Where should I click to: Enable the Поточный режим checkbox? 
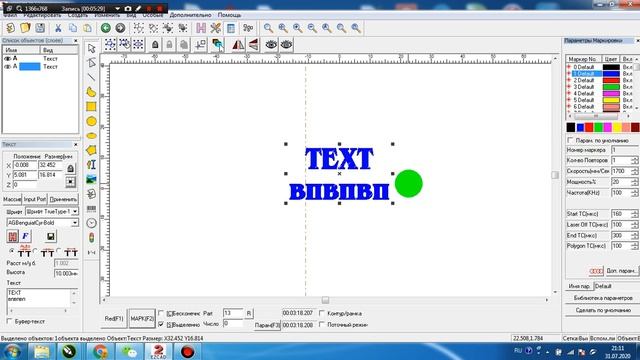(322, 324)
